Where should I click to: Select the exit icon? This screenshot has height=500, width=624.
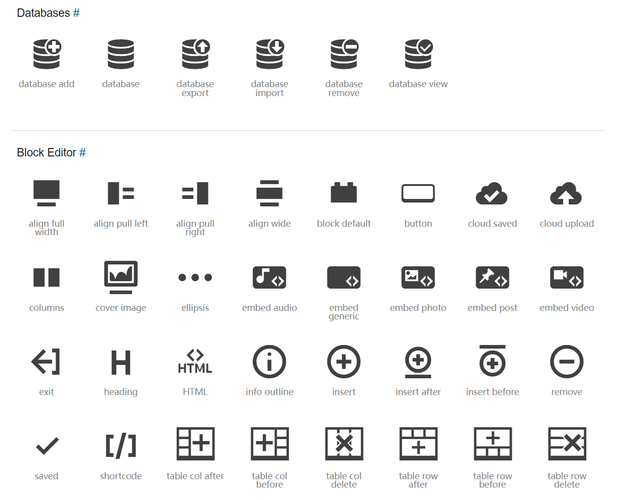[47, 361]
